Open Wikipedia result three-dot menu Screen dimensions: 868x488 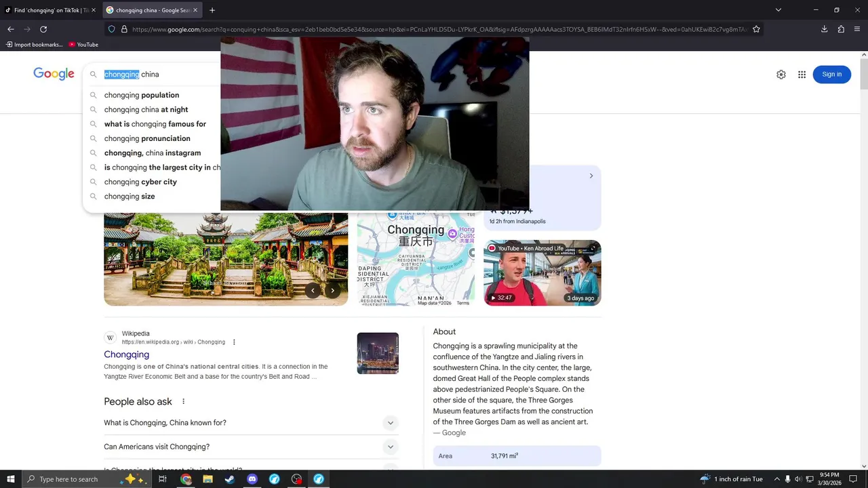pyautogui.click(x=234, y=342)
